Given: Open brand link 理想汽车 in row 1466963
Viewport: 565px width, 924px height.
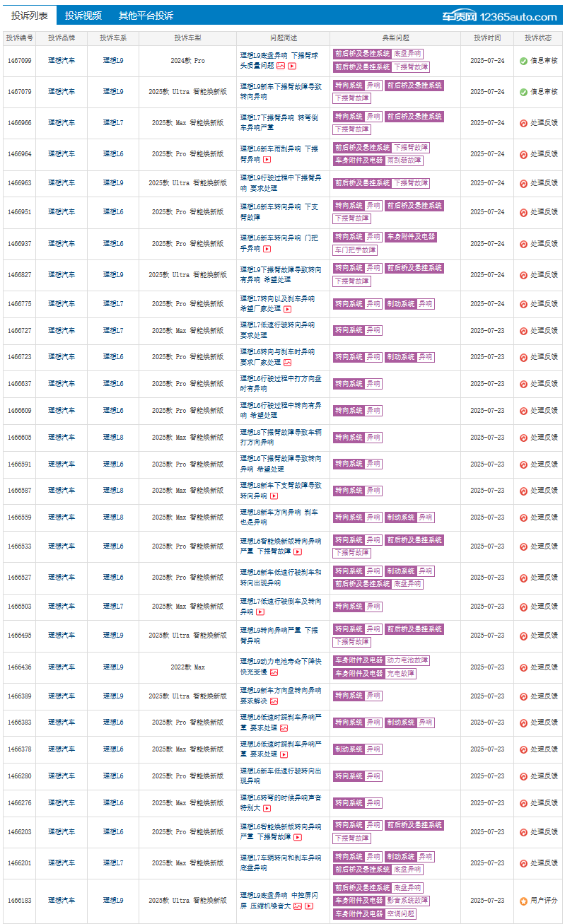Looking at the screenshot, I should click(x=62, y=183).
